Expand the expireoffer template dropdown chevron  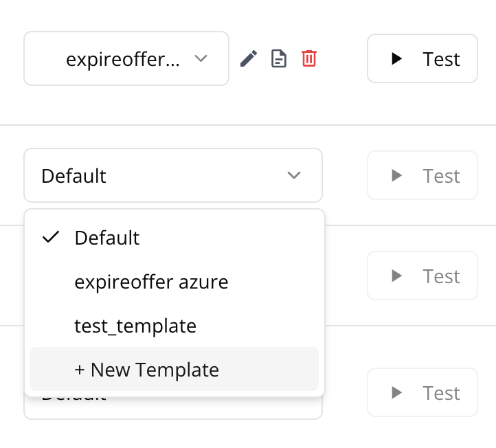click(201, 59)
